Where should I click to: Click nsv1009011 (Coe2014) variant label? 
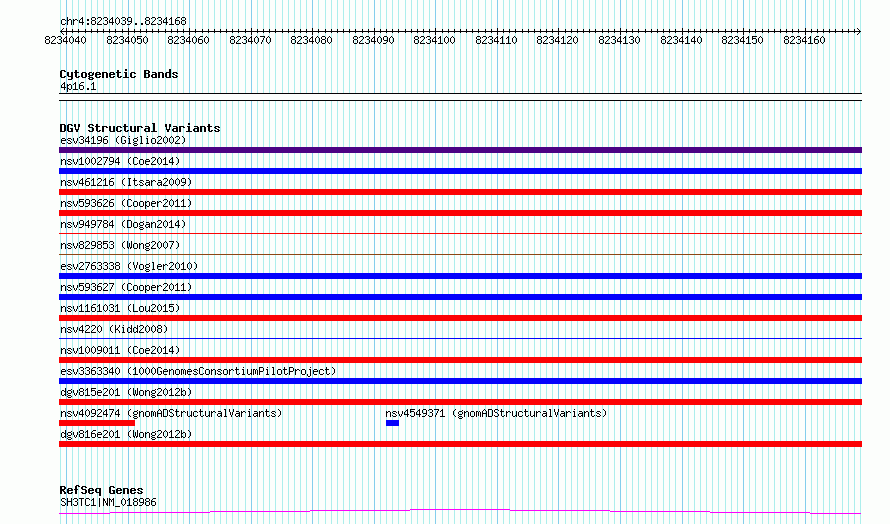[x=120, y=350]
